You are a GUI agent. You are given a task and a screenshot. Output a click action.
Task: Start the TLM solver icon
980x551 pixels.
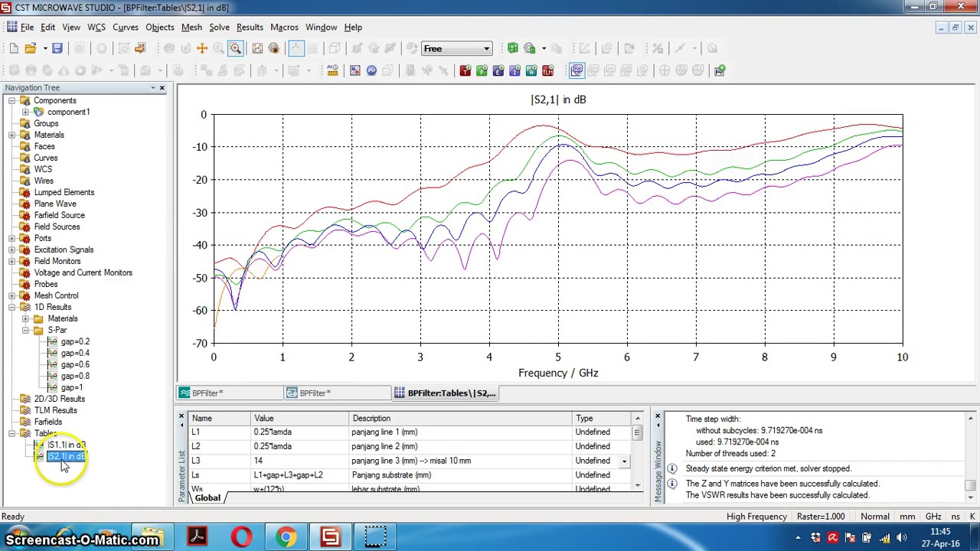click(x=548, y=70)
